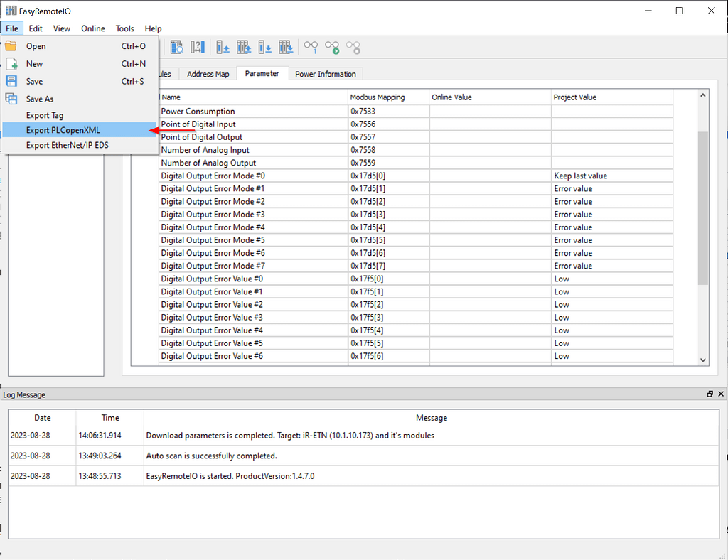728x560 pixels.
Task: Start the connection using the green run icon
Action: (331, 47)
